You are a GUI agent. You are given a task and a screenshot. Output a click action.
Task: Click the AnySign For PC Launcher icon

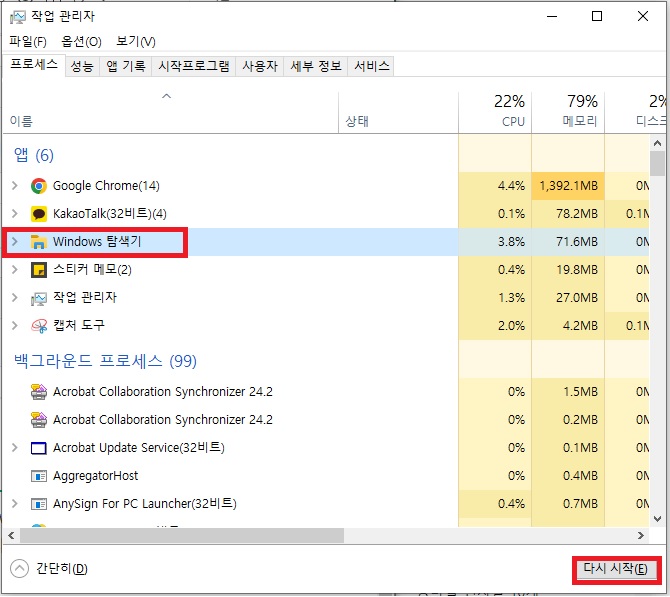tap(39, 504)
